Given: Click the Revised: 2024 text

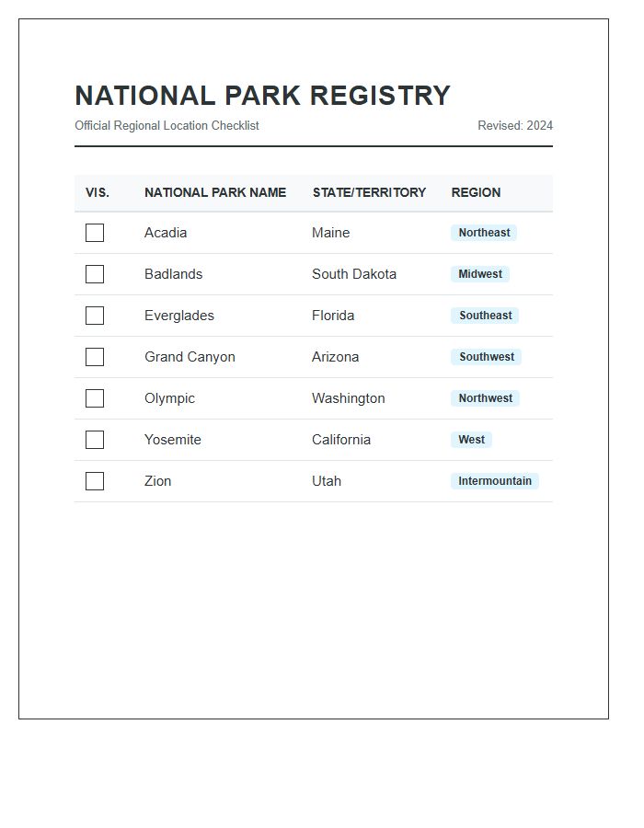Looking at the screenshot, I should click(x=515, y=126).
